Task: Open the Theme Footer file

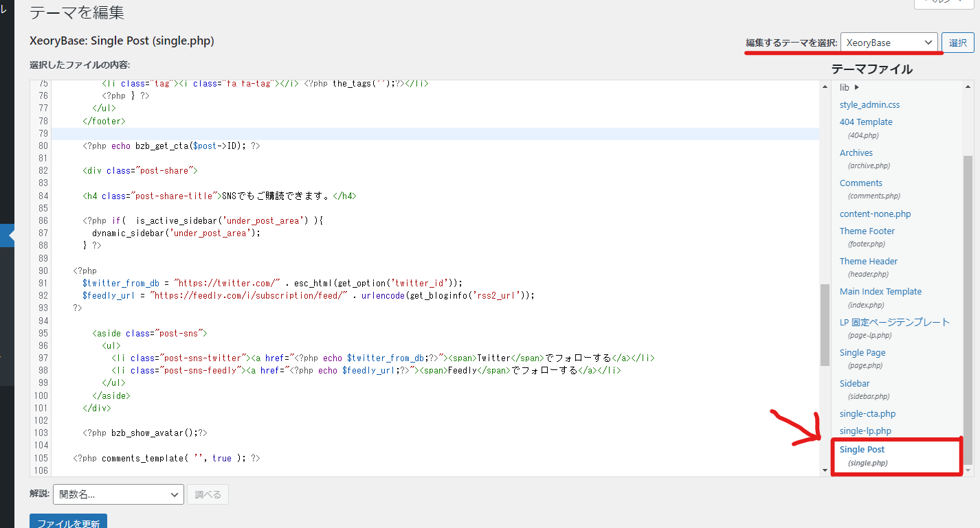Action: (866, 231)
